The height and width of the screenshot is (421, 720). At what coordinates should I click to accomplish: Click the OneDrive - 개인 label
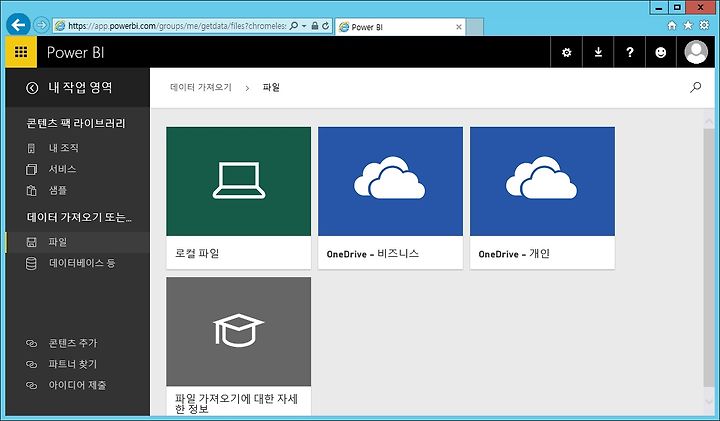tap(514, 253)
